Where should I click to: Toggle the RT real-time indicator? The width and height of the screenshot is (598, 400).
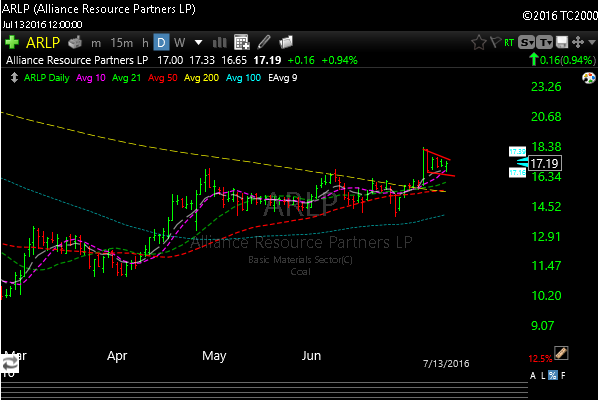pyautogui.click(x=509, y=43)
